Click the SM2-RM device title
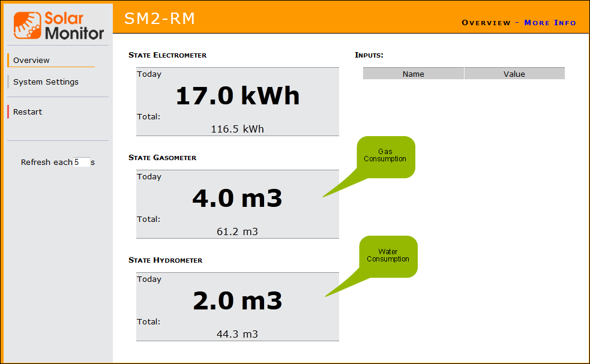Viewport: 590px width, 364px height. click(160, 18)
